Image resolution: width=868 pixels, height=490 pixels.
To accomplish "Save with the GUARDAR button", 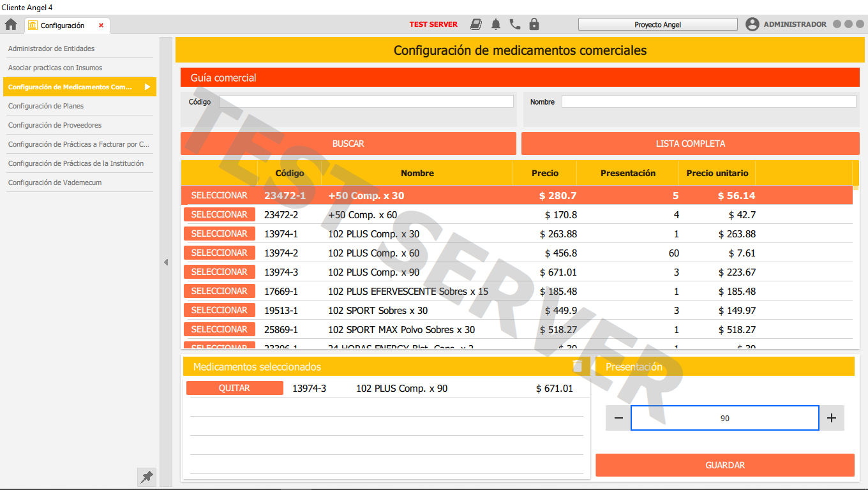I will tap(724, 465).
